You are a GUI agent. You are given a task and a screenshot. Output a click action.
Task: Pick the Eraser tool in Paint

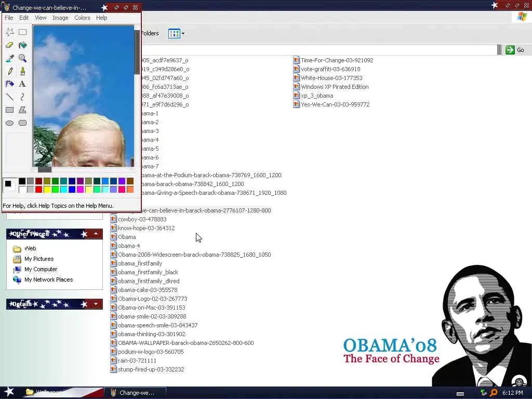tap(10, 45)
